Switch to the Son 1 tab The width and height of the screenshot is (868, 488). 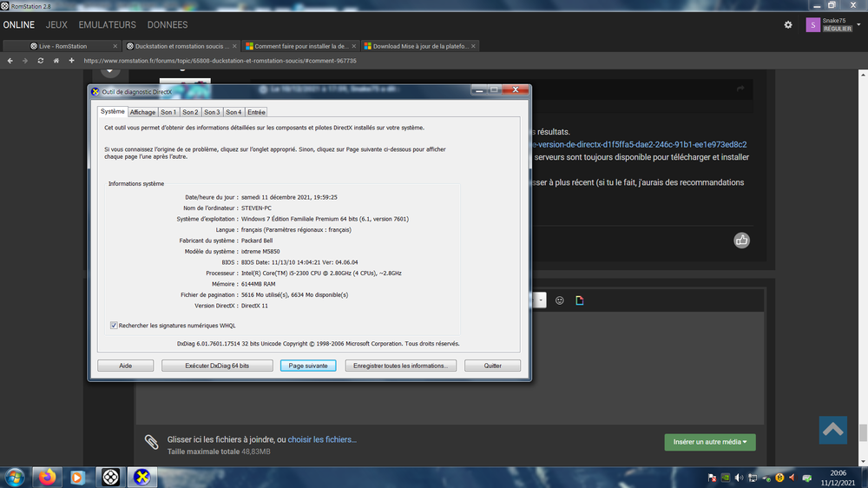pyautogui.click(x=169, y=112)
